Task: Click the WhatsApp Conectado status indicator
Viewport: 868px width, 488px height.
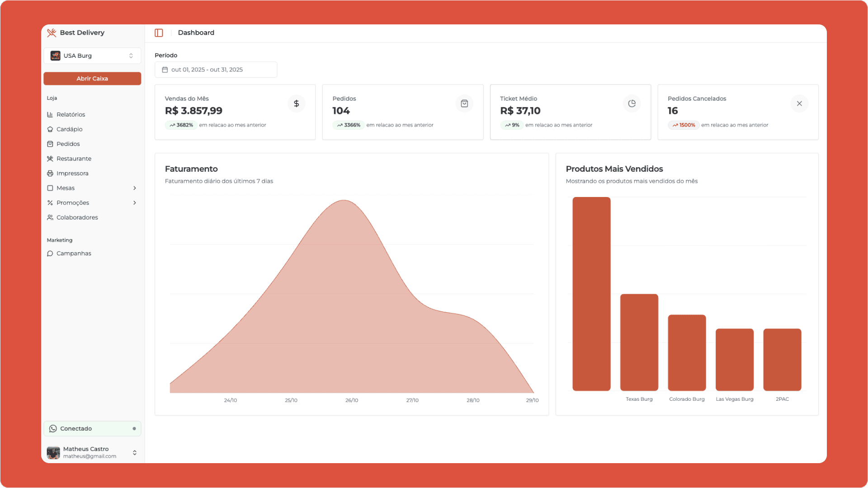Action: (92, 428)
